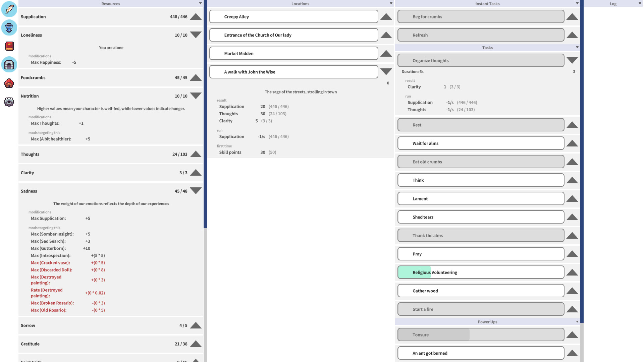Visit the Creepy Alley location
644x362 pixels.
[293, 16]
